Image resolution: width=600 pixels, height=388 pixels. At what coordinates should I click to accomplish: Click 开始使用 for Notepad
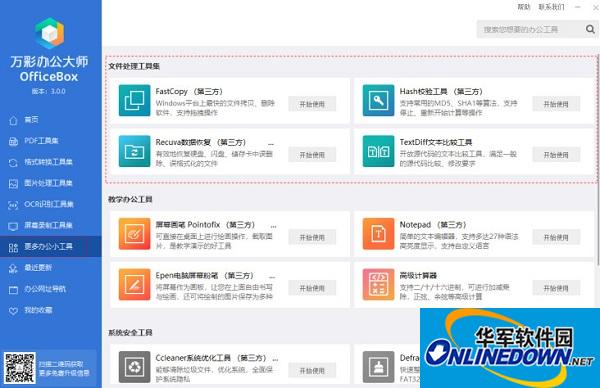tap(556, 237)
